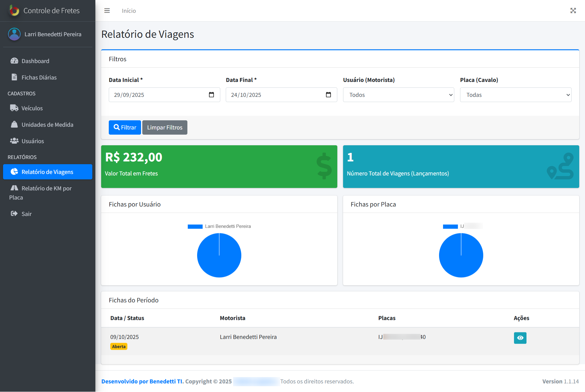The width and height of the screenshot is (585, 392).
Task: Open Unidades de Medida page
Action: click(x=47, y=125)
